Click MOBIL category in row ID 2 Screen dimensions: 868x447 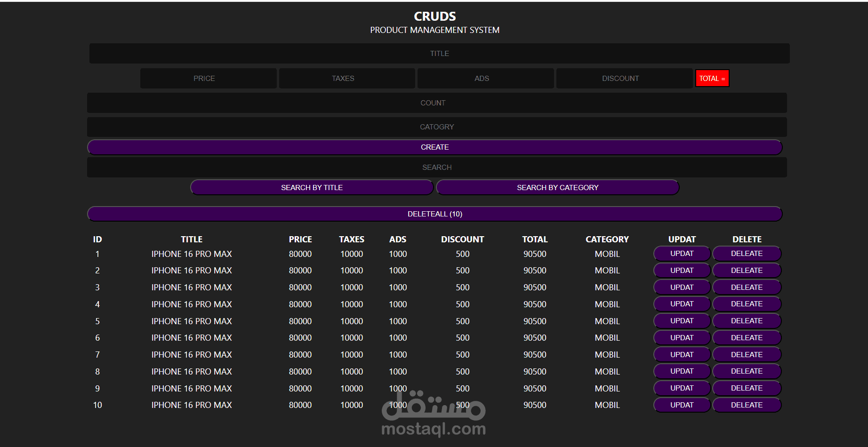pyautogui.click(x=607, y=271)
